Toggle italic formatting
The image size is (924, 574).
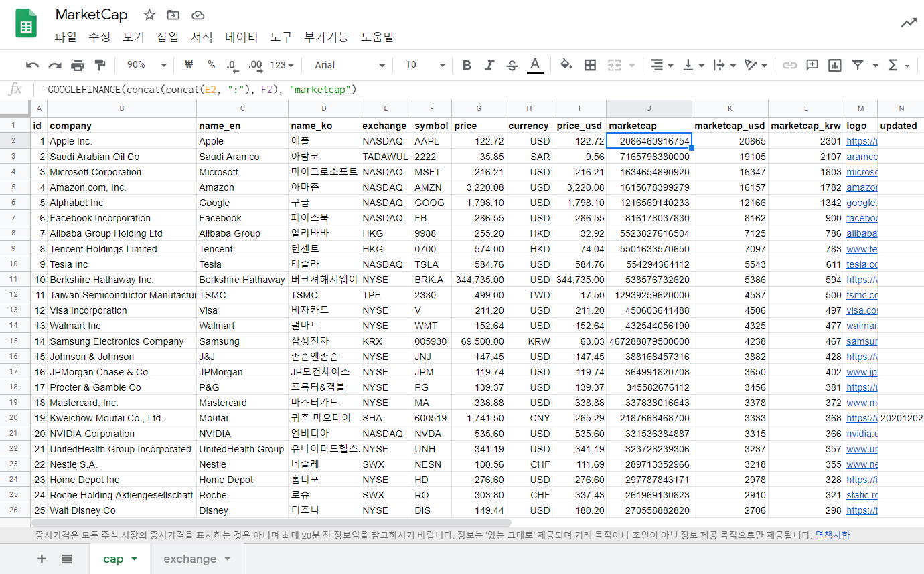pos(489,65)
